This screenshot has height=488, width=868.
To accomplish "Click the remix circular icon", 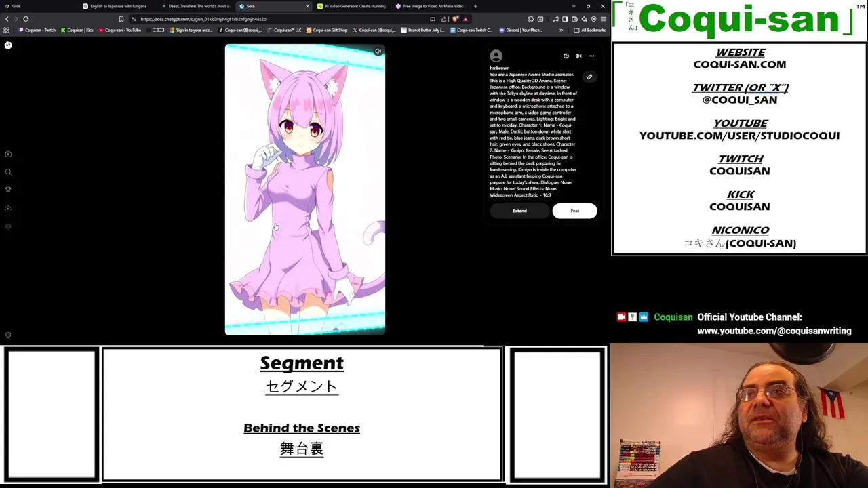I will (x=566, y=56).
